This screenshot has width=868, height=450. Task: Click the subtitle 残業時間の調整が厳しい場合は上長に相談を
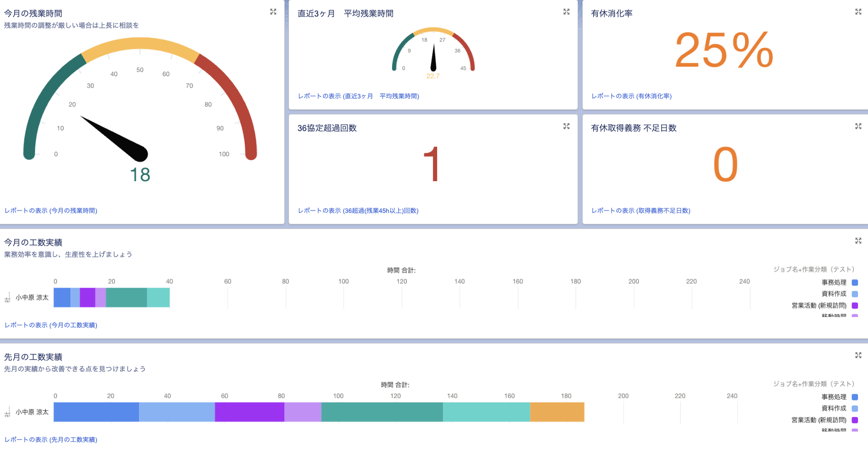coord(71,26)
